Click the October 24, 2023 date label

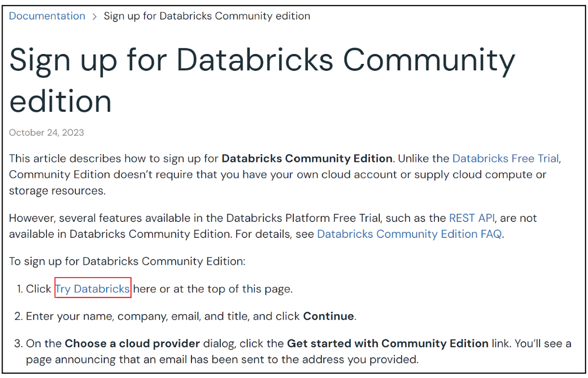click(x=45, y=133)
